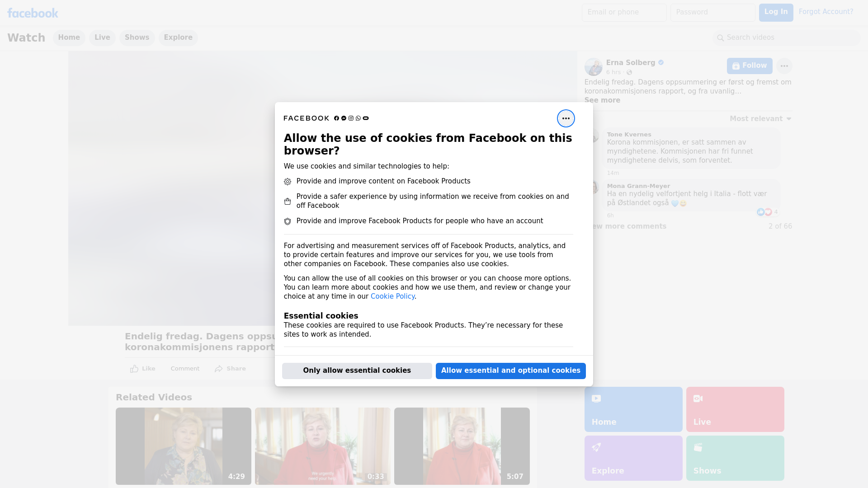Open the cookie dialog three-dots options menu
Screen dimensions: 868x488
(566, 118)
